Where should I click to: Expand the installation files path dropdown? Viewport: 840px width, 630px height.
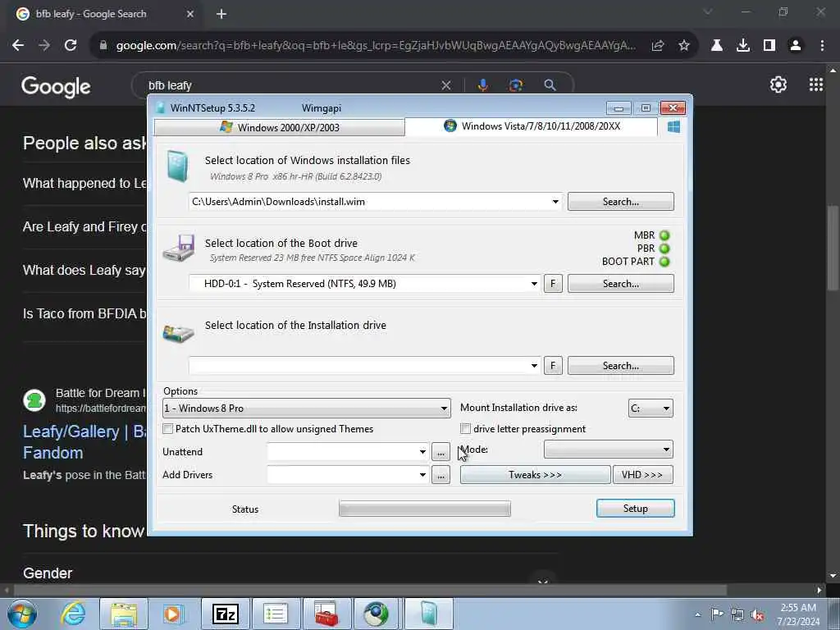555,202
